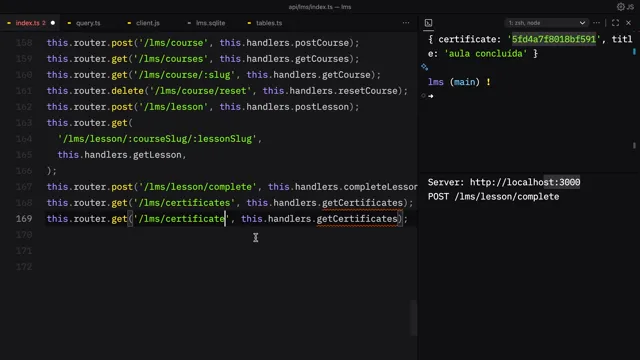Click '/lms/course/:slug' route string
Image resolution: width=640 pixels, height=360 pixels.
point(187,75)
